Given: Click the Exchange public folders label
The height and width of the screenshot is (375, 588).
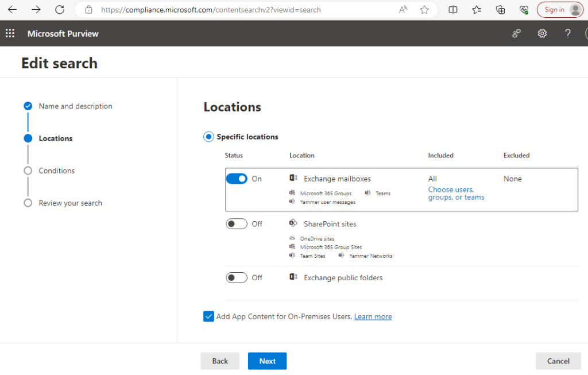Looking at the screenshot, I should click(343, 277).
